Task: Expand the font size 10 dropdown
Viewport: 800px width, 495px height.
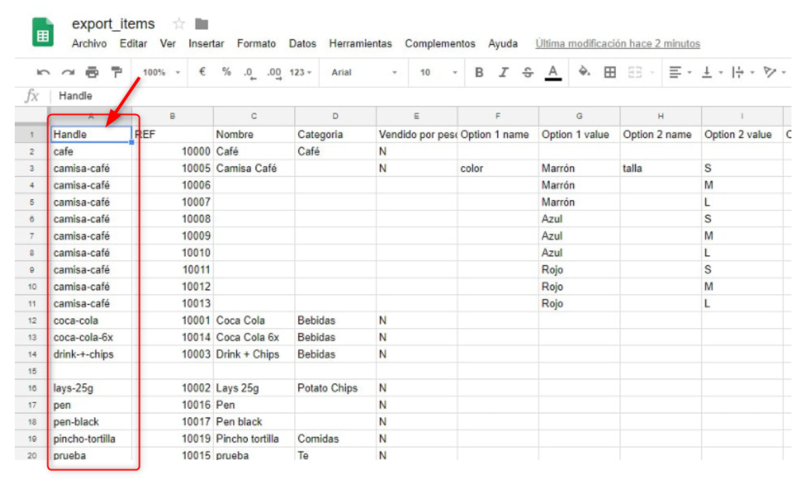Action: click(x=438, y=73)
